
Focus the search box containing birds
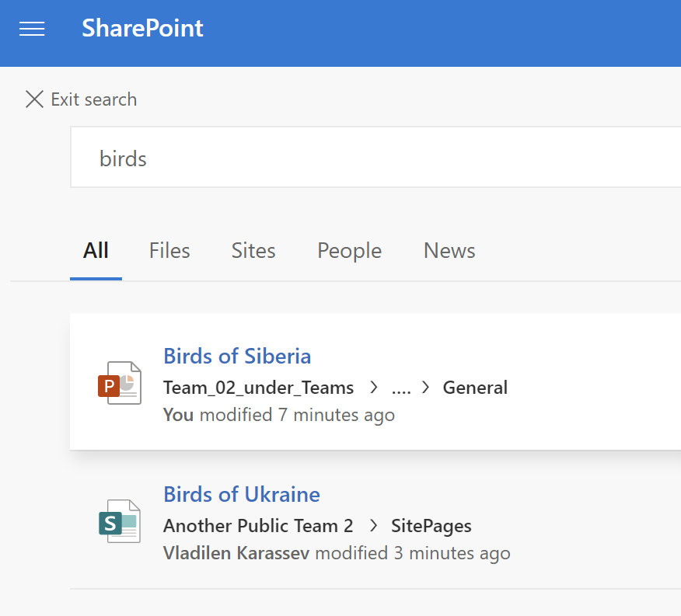tap(375, 157)
